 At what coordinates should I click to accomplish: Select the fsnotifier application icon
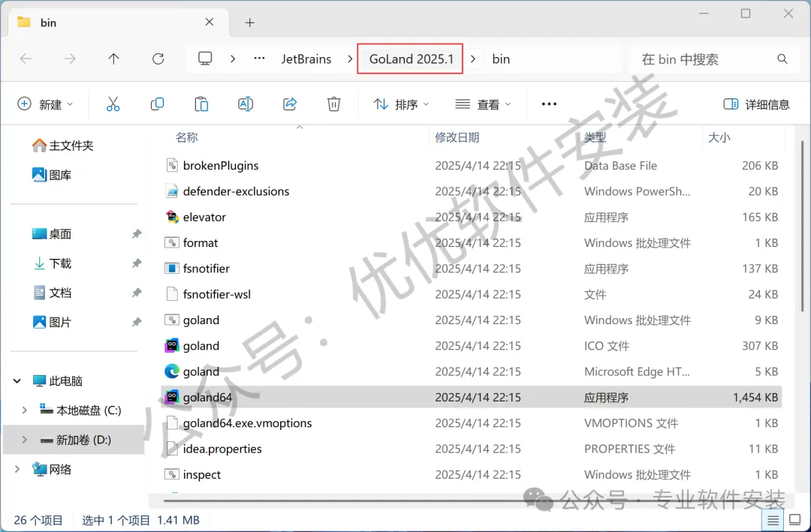(172, 269)
